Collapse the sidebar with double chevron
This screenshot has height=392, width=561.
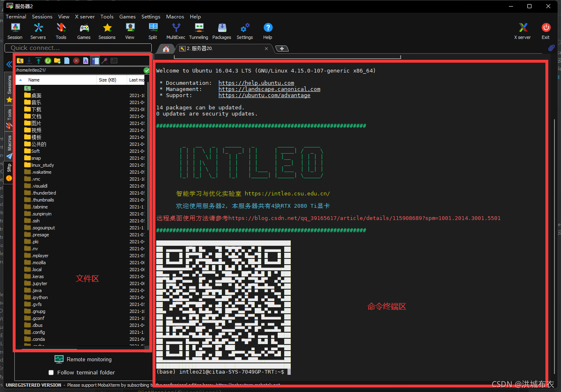(9, 64)
